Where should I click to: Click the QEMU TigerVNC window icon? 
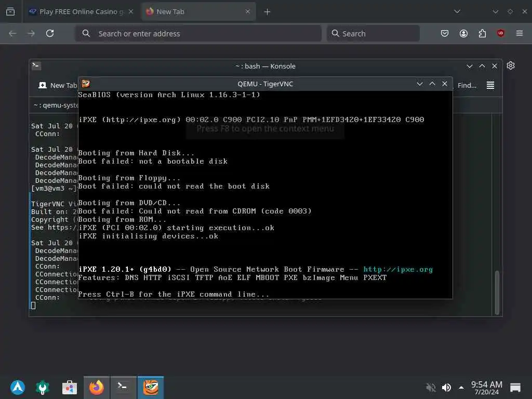point(86,84)
